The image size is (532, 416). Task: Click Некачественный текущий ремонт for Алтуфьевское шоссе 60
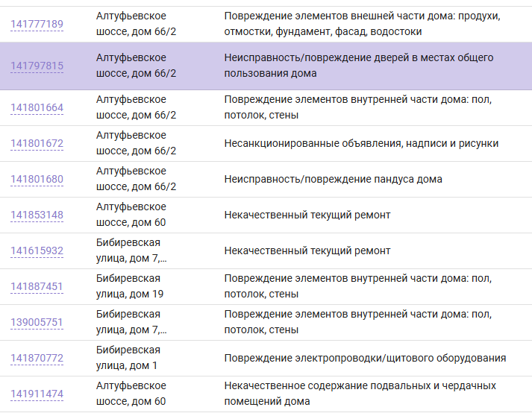307,215
